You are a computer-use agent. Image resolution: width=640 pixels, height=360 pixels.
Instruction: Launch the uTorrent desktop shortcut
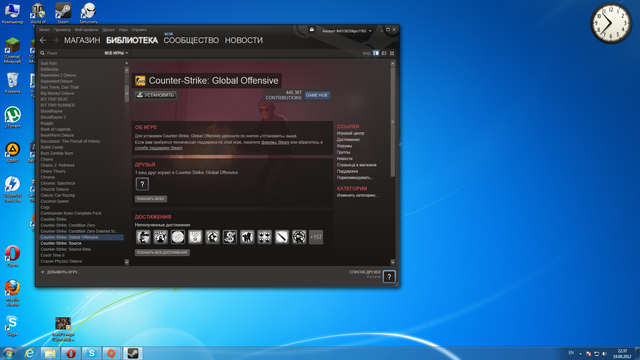[x=12, y=118]
